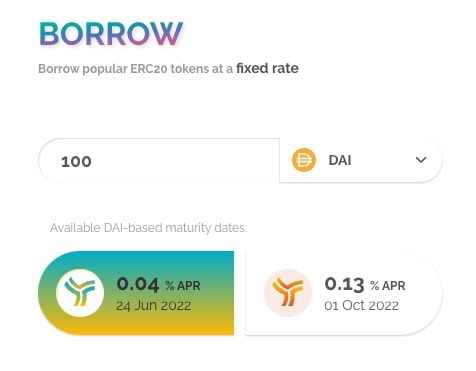Click the 0.04 % APR rate text
The width and height of the screenshot is (476, 371).
click(x=158, y=285)
